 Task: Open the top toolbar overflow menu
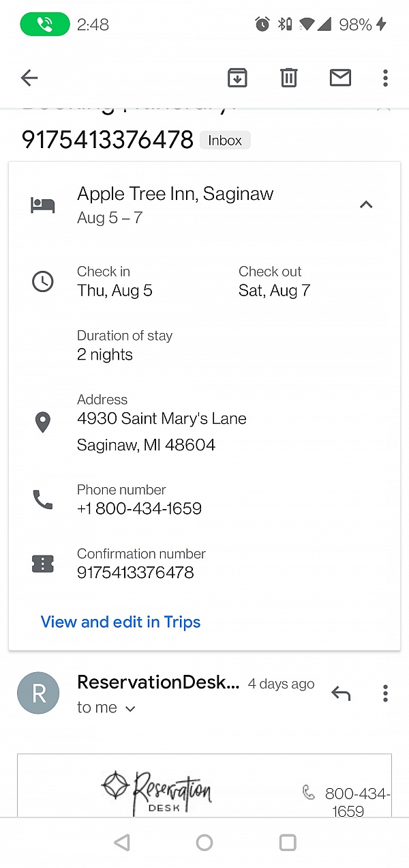(x=385, y=78)
